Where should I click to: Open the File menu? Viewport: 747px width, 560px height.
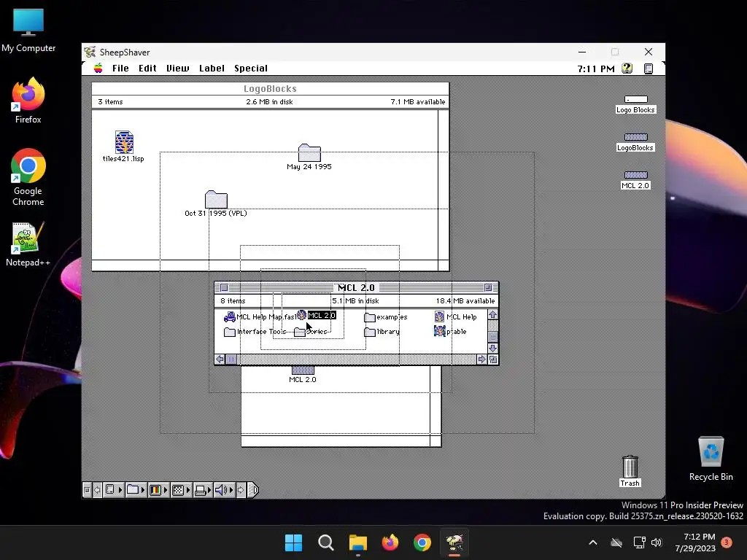coord(120,68)
